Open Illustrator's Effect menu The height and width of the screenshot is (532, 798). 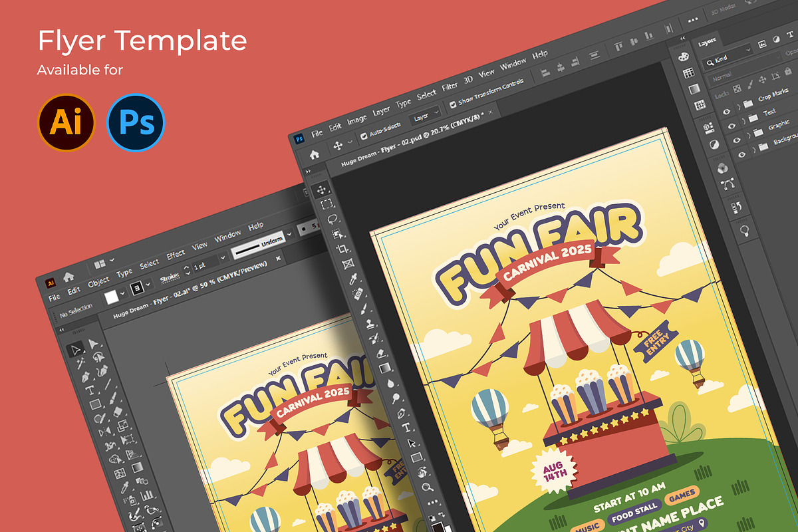pos(176,255)
